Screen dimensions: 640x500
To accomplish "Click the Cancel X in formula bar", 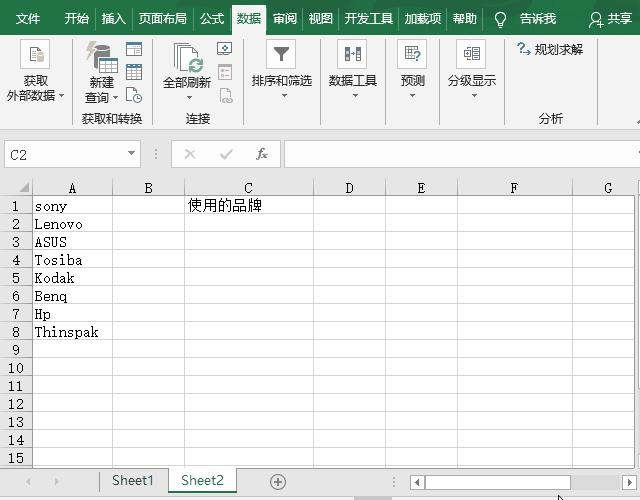I will pos(190,154).
